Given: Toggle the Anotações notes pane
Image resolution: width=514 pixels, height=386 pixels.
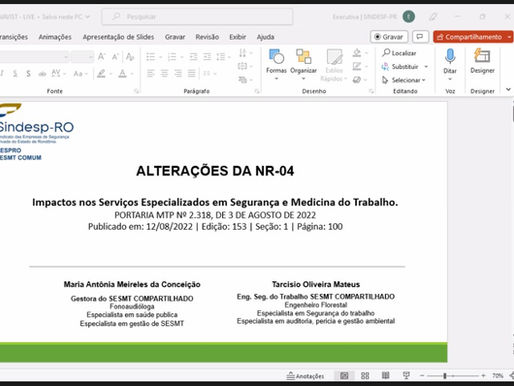Looking at the screenshot, I should click(x=305, y=376).
